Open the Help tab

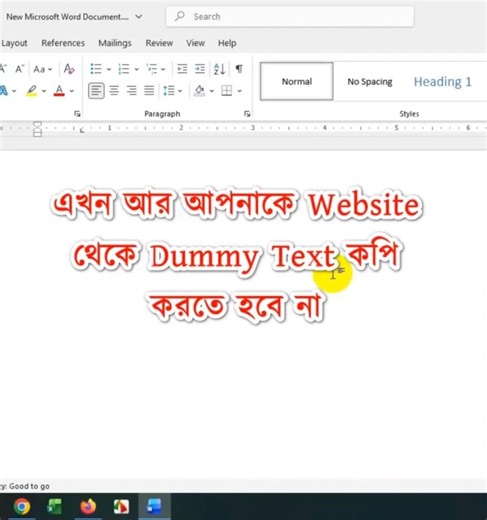(227, 43)
